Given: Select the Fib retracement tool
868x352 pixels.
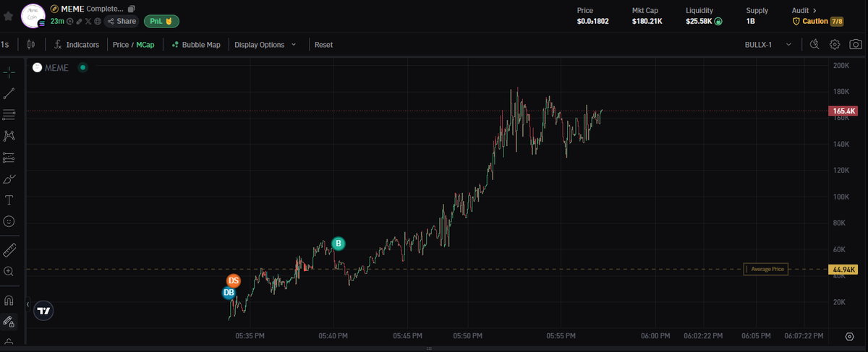Looking at the screenshot, I should 9,114.
